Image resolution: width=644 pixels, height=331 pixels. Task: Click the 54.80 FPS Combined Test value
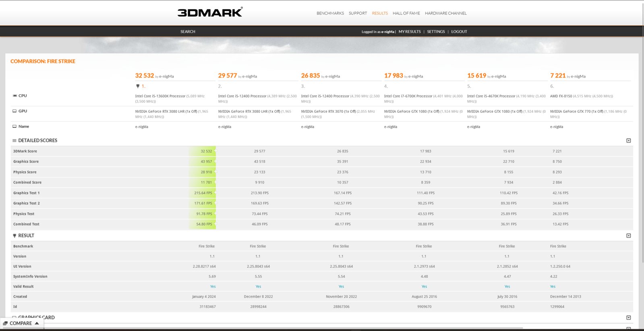pos(204,224)
